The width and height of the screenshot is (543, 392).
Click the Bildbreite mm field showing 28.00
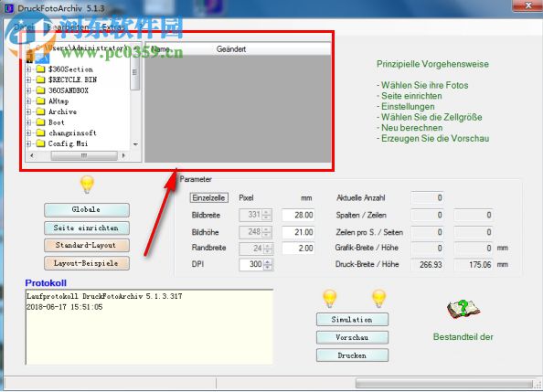298,215
